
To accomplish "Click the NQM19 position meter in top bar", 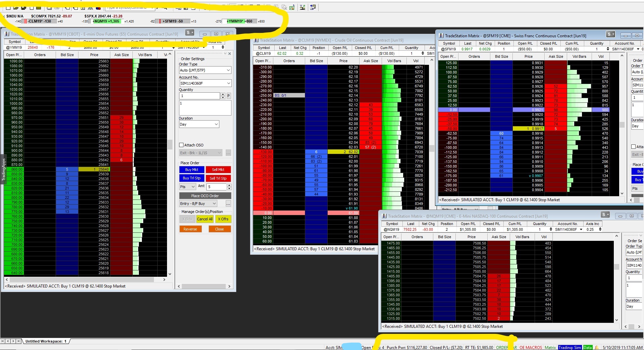I will pyautogui.click(x=106, y=21).
